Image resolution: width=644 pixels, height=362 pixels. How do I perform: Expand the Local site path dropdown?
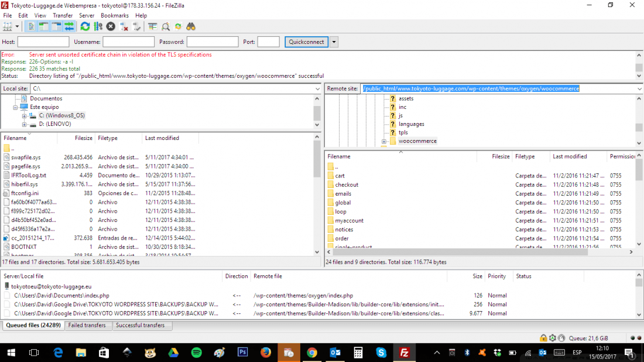[x=317, y=89]
